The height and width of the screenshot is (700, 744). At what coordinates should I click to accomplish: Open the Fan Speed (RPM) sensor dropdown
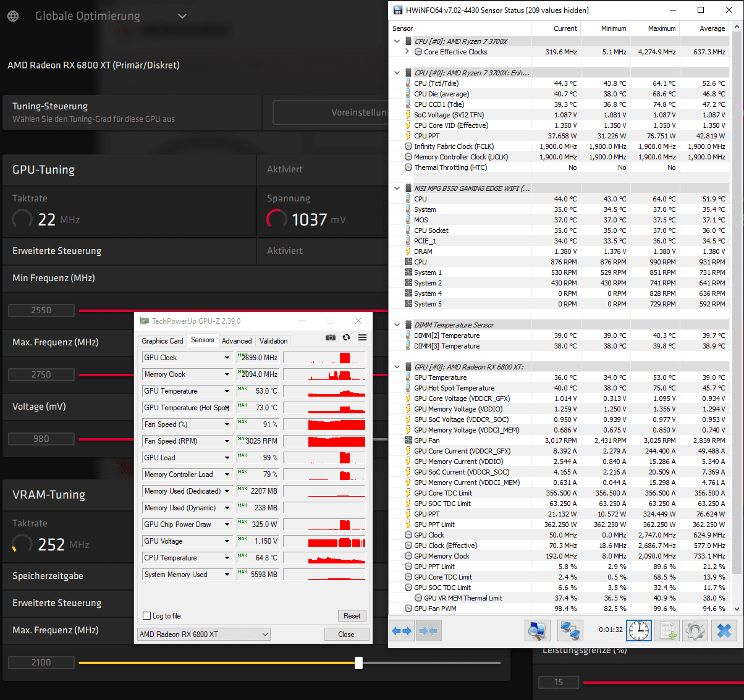click(227, 441)
